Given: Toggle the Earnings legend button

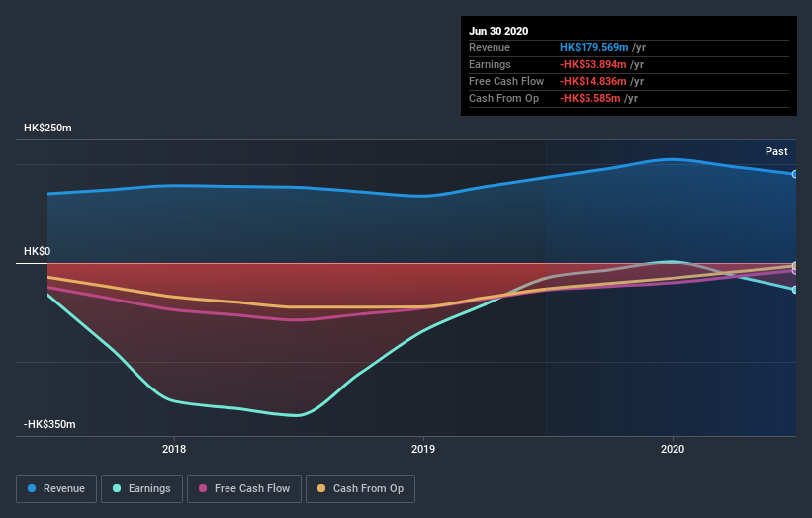Looking at the screenshot, I should pyautogui.click(x=141, y=489).
